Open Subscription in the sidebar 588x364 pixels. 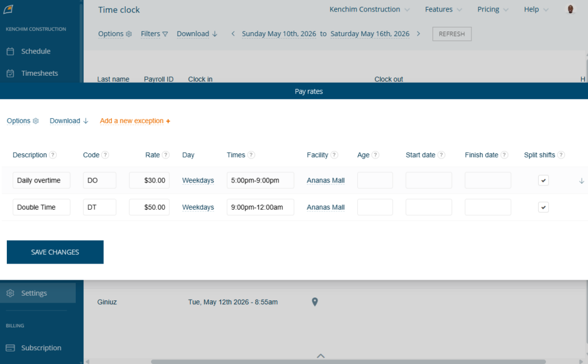(41, 348)
